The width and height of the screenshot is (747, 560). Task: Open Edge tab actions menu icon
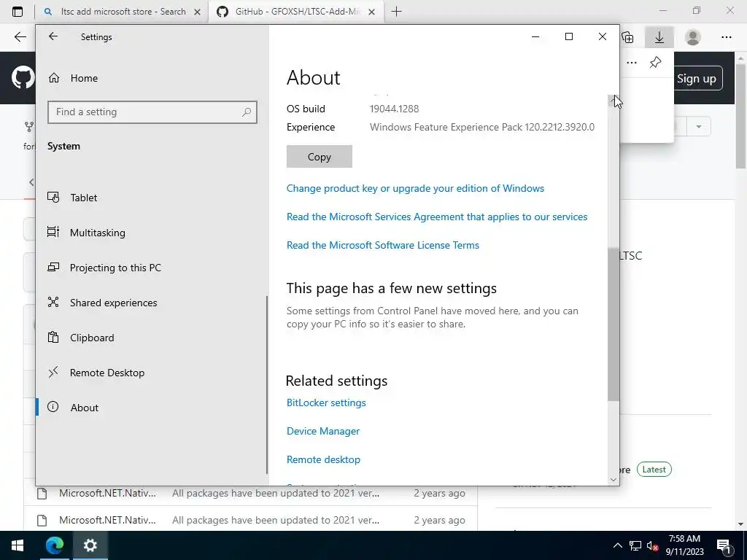(x=18, y=12)
